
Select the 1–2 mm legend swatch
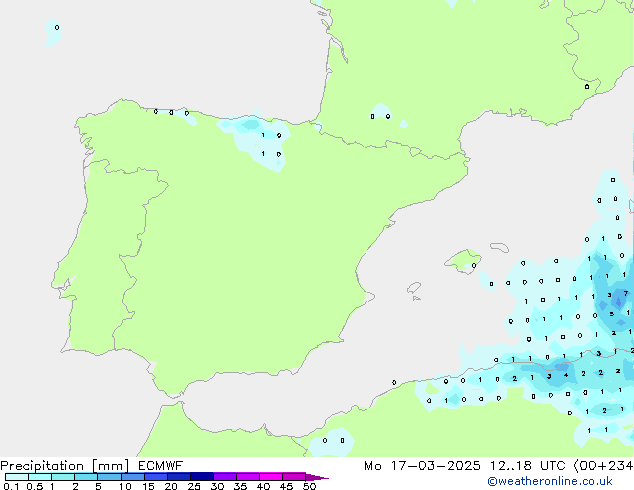click(63, 477)
